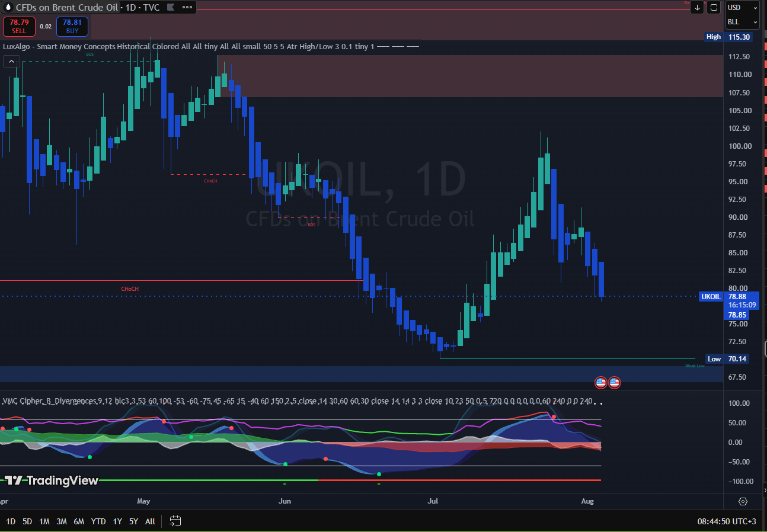Screen dimensions: 767x532
Task: Click the 78.85 price tag on scale
Action: (x=737, y=315)
